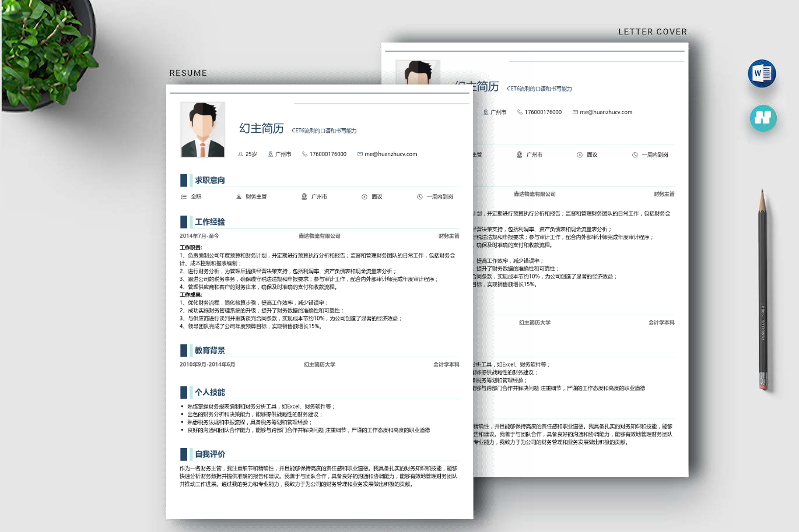Click the Microsoft Word format icon

762,73
